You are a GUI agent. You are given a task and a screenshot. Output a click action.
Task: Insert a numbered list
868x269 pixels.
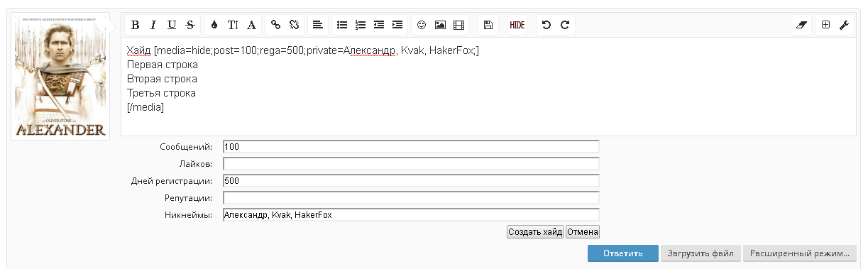[x=361, y=25]
